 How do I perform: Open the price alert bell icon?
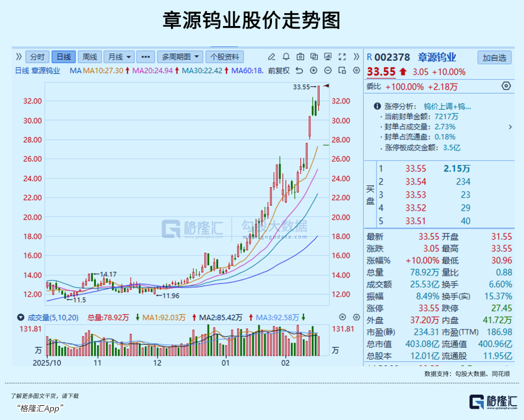point(286,57)
